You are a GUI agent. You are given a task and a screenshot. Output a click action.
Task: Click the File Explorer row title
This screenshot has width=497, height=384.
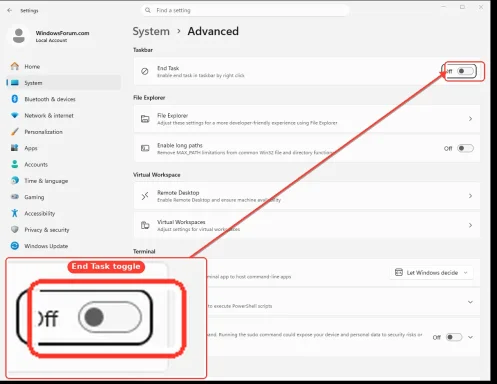(x=172, y=115)
